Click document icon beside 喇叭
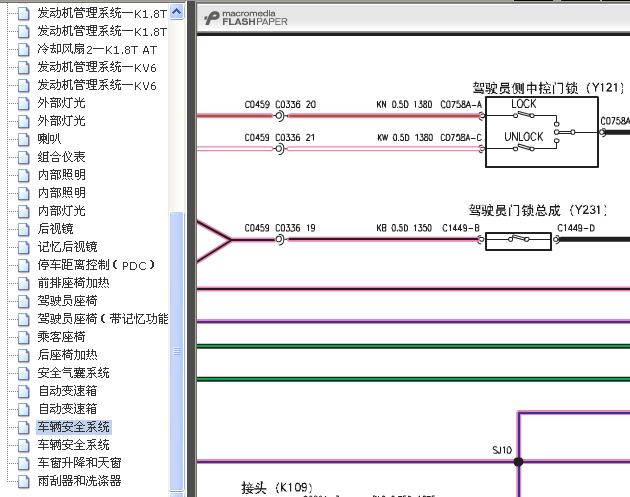The height and width of the screenshot is (497, 630). coord(24,139)
